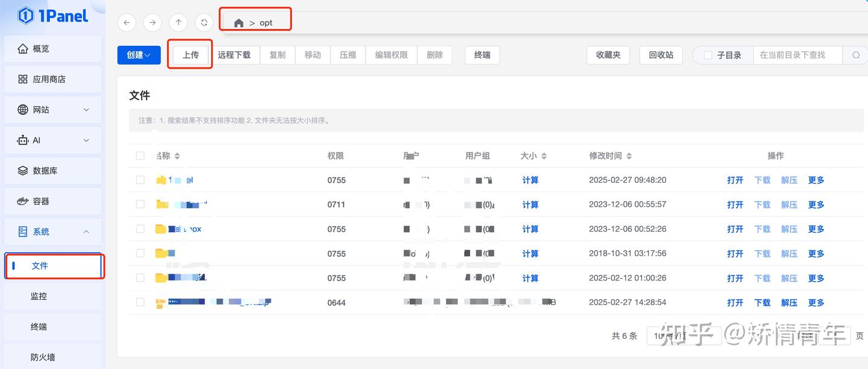Open 容器 in the sidebar
This screenshot has width=868, height=369.
click(53, 201)
